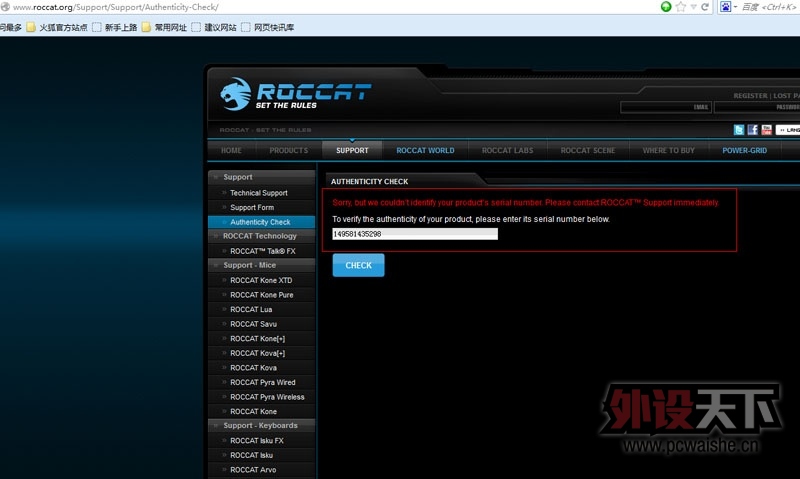Click the Baidu search box
The height and width of the screenshot is (479, 800).
pyautogui.click(x=769, y=7)
